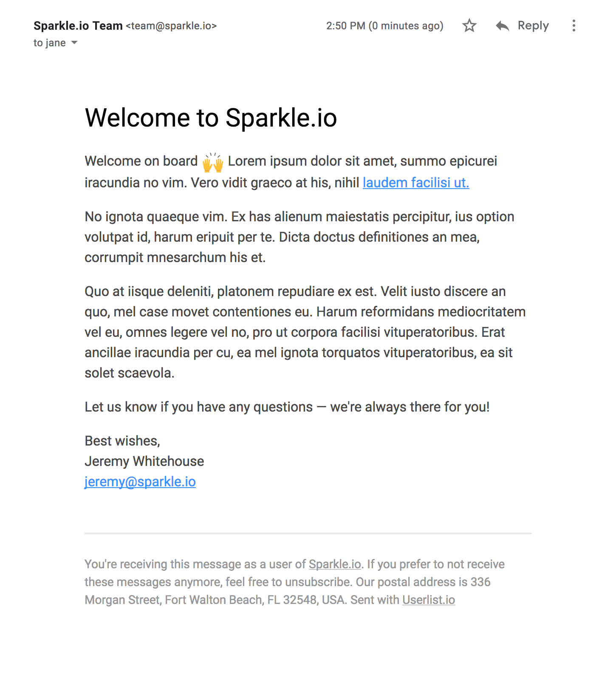The height and width of the screenshot is (677, 616).
Task: Click the "2:50 PM" timestamp
Action: 345,26
